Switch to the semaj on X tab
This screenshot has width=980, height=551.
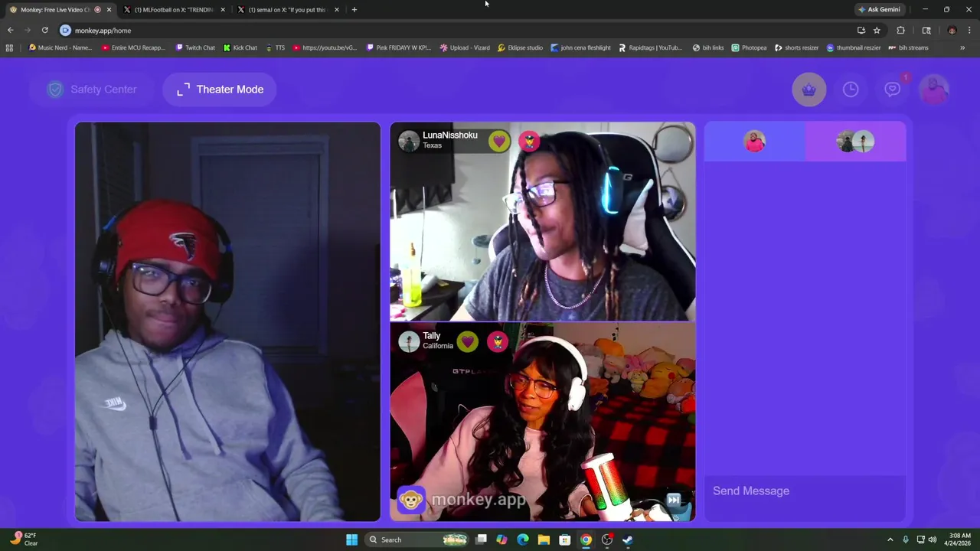tap(288, 10)
